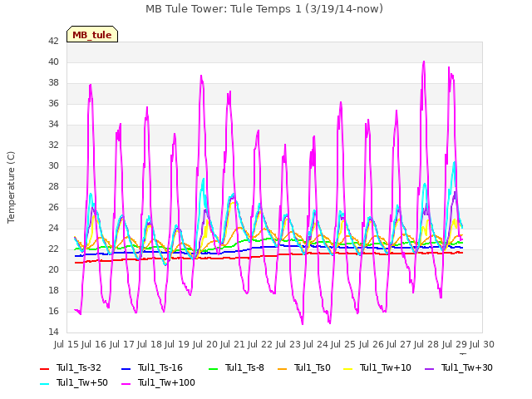This screenshot has height=399, width=532.
Task: Click the Jul 25 x-axis label
Action: 343,344
